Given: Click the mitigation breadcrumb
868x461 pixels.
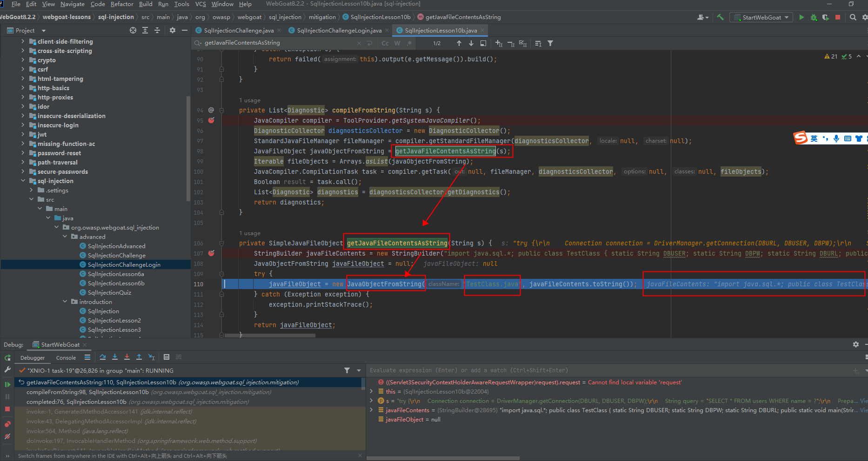Looking at the screenshot, I should coord(322,17).
